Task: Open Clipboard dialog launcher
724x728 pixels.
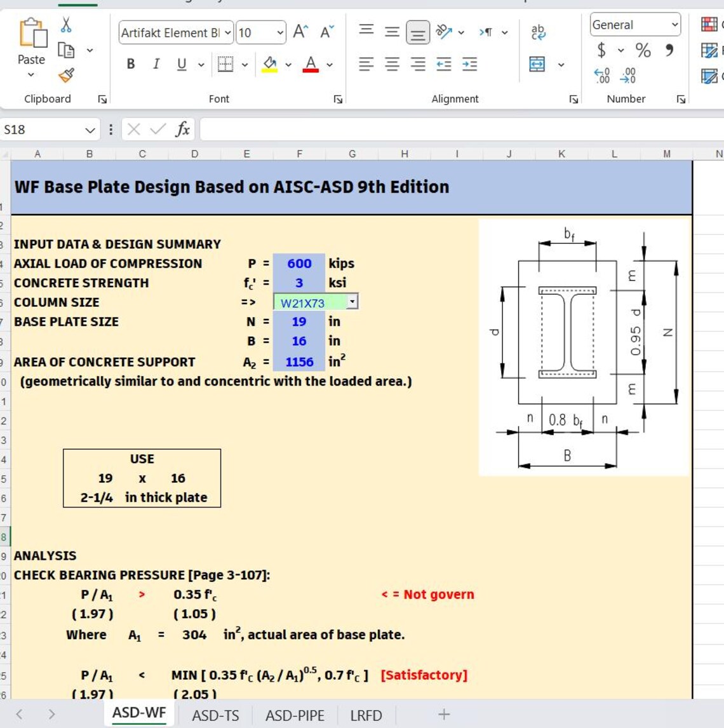Action: pyautogui.click(x=102, y=99)
